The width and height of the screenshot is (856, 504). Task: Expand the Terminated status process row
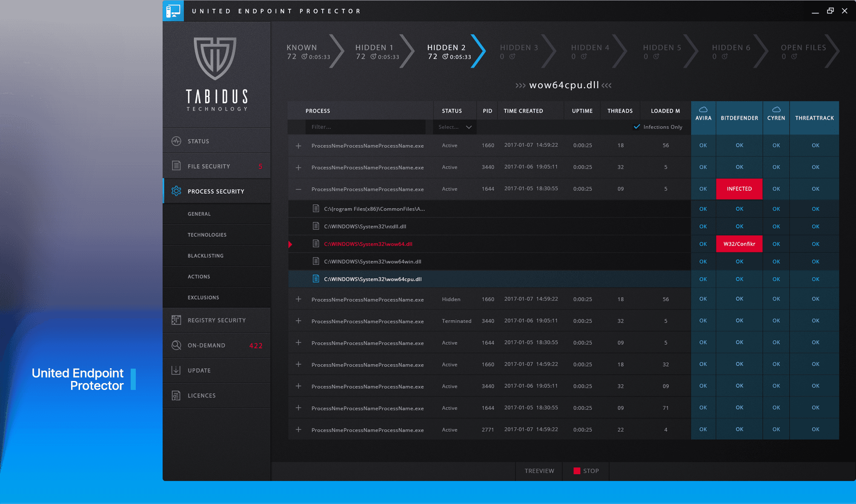[x=298, y=321]
